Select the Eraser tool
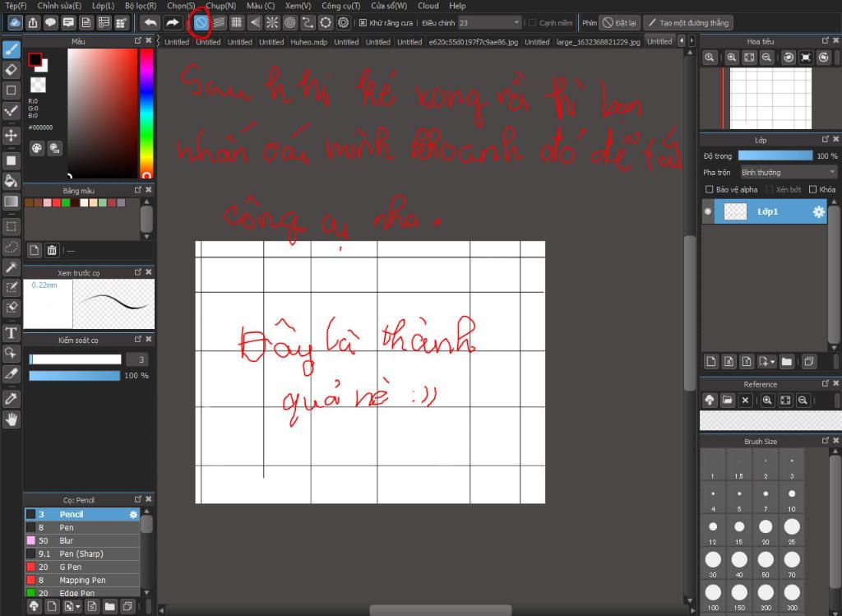This screenshot has height=616, width=842. coord(12,69)
